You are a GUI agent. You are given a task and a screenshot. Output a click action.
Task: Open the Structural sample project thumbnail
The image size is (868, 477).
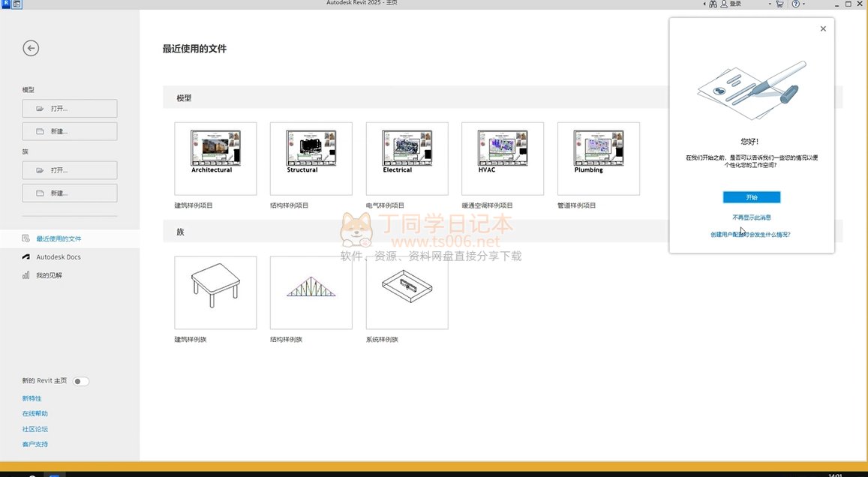coord(311,159)
